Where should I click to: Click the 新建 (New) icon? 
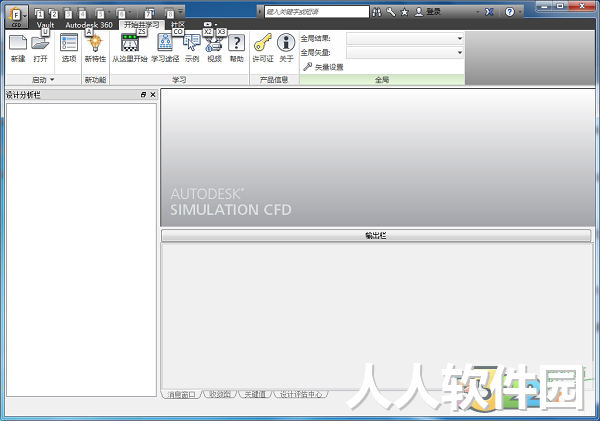18,43
